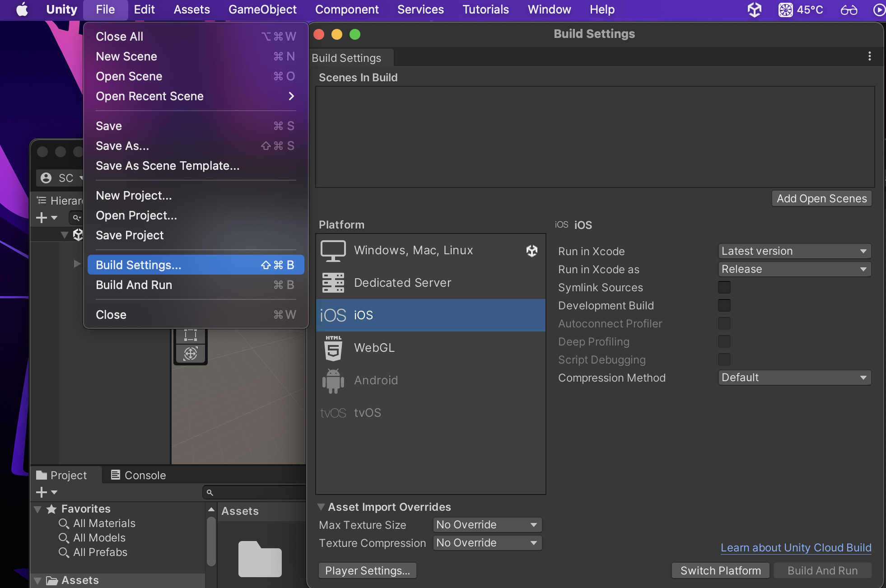Viewport: 886px width, 588px height.
Task: Open Max Texture Size override dropdown
Action: click(487, 525)
